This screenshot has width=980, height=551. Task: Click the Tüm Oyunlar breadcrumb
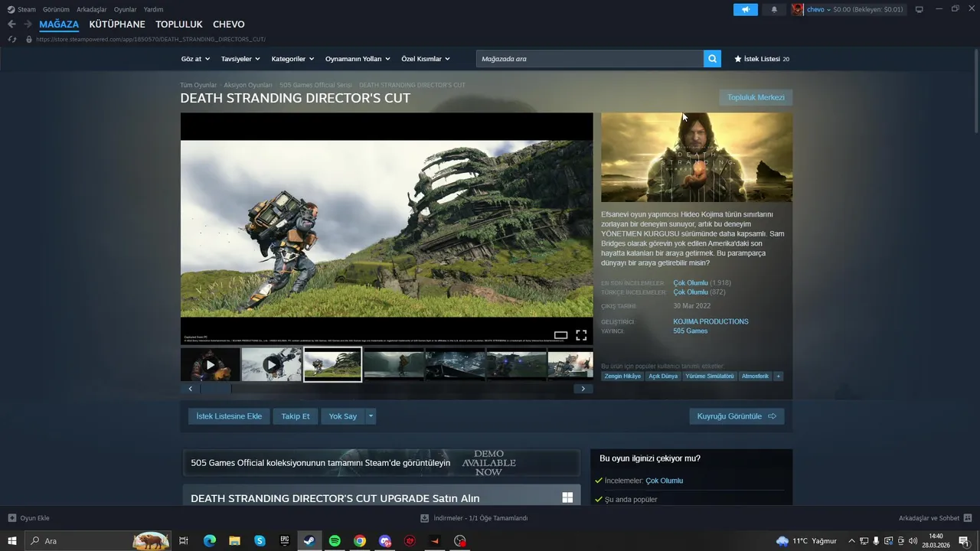pos(198,85)
